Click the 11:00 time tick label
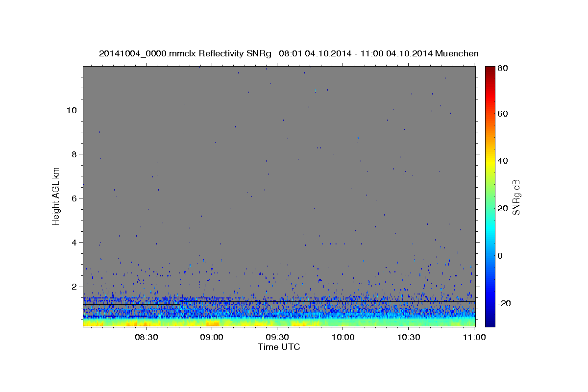This screenshot has width=588, height=392. click(474, 338)
